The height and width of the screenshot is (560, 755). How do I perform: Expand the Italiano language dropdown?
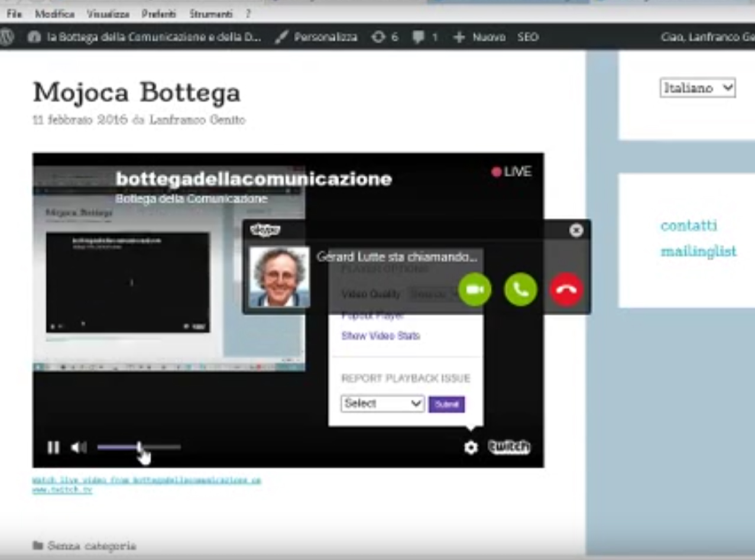coord(698,88)
